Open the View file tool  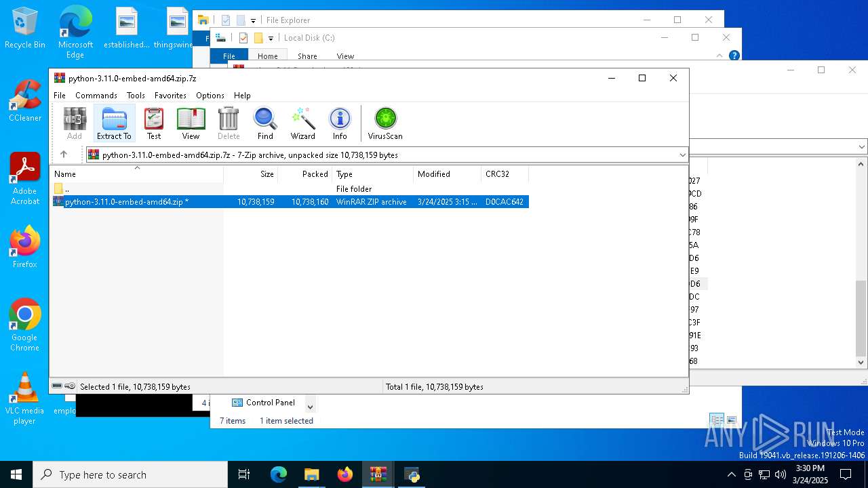(x=191, y=123)
